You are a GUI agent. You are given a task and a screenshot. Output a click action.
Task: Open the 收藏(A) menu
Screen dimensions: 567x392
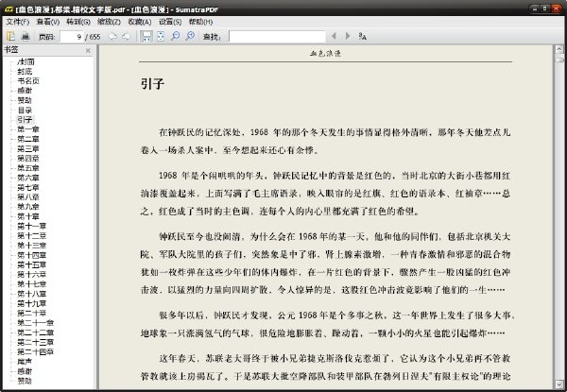pyautogui.click(x=140, y=22)
